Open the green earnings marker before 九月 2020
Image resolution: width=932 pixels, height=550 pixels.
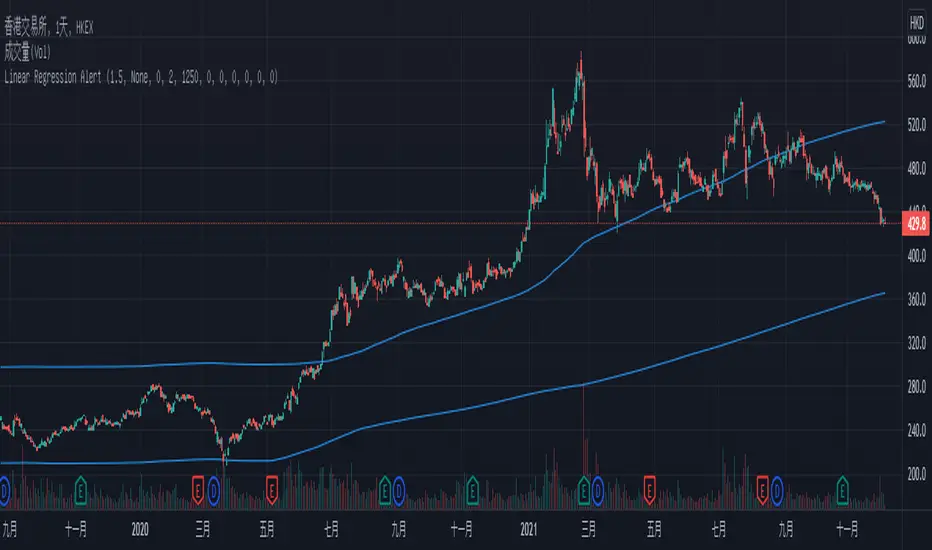[385, 491]
